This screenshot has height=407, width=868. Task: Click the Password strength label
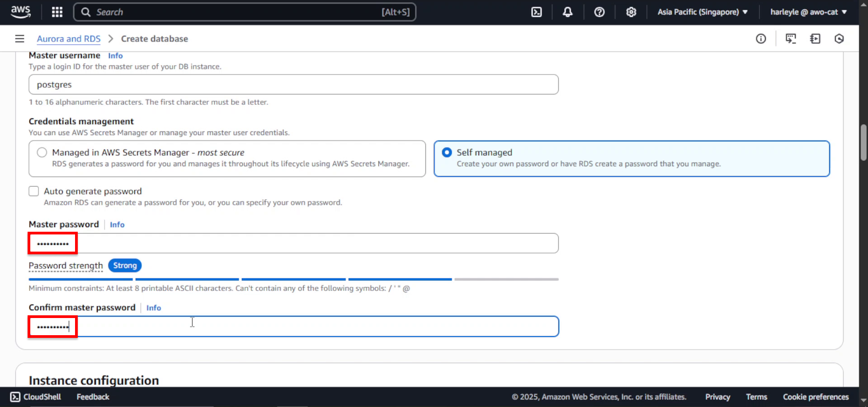(66, 266)
